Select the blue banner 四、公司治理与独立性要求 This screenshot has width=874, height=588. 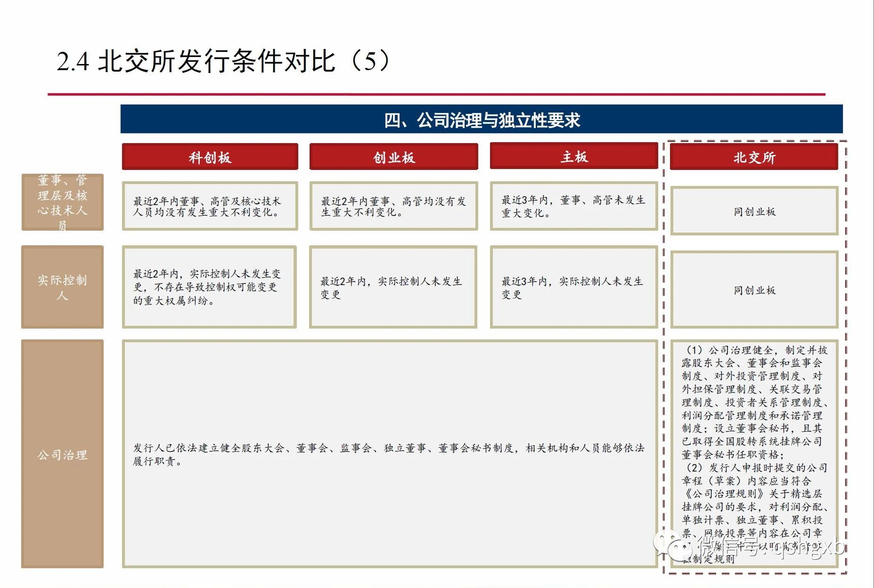pos(482,120)
